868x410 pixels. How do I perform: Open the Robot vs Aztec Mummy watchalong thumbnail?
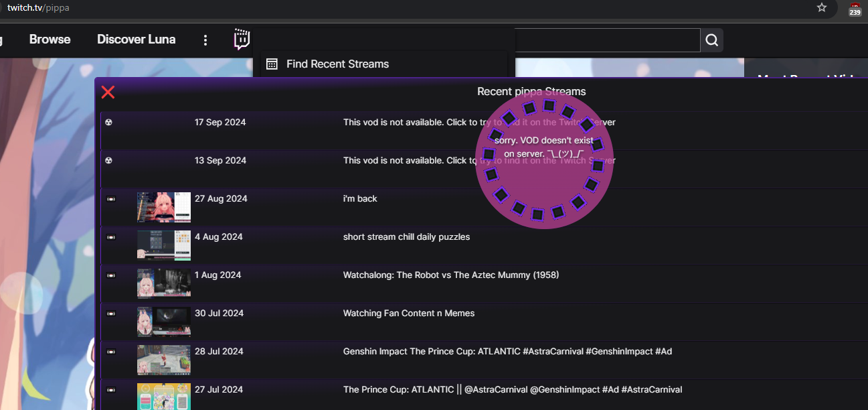164,283
